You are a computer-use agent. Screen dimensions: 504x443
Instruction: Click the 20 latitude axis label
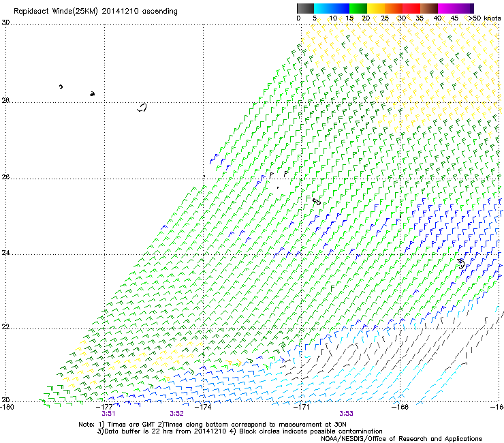point(5,400)
